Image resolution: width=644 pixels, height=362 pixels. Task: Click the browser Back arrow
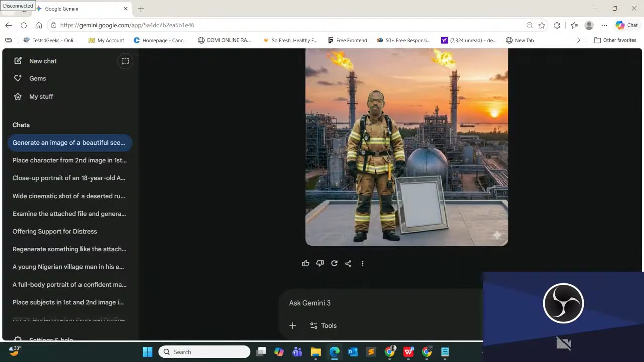click(x=9, y=25)
